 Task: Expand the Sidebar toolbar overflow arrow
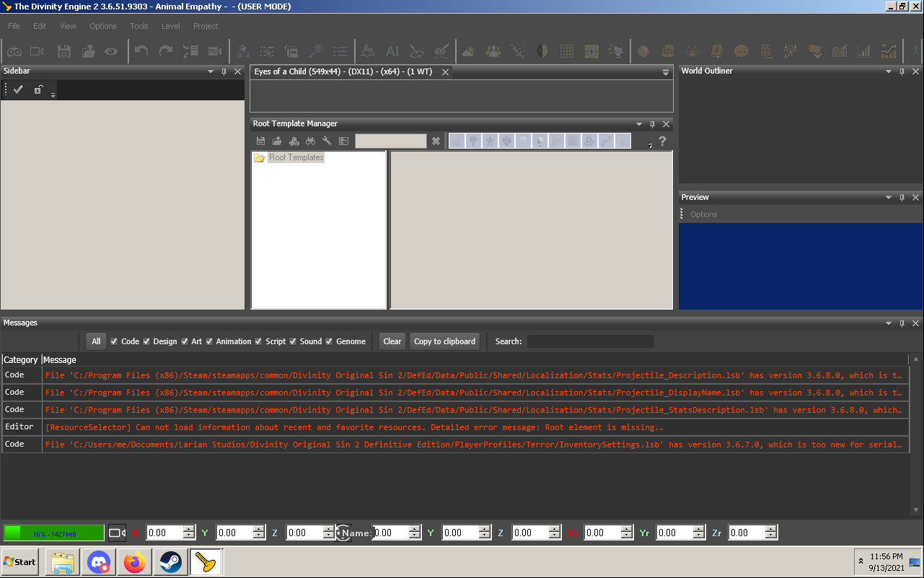pyautogui.click(x=53, y=95)
